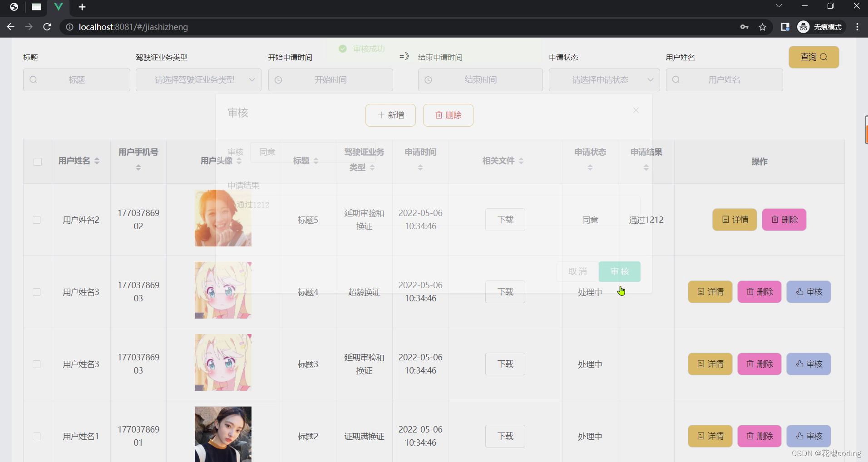Delete the 标题2 row record
This screenshot has height=462, width=868.
[x=759, y=436]
